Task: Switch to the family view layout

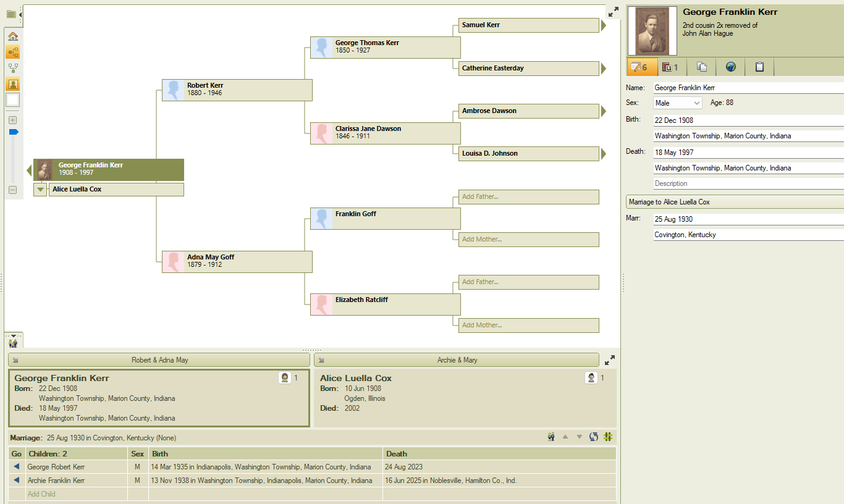Action: pos(13,68)
